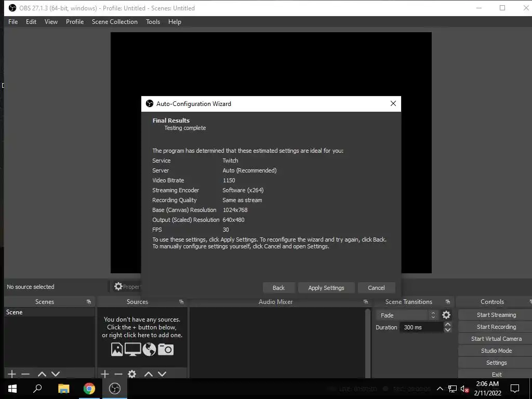This screenshot has height=399, width=532.
Task: Click Exit in Controls panel
Action: [x=496, y=374]
